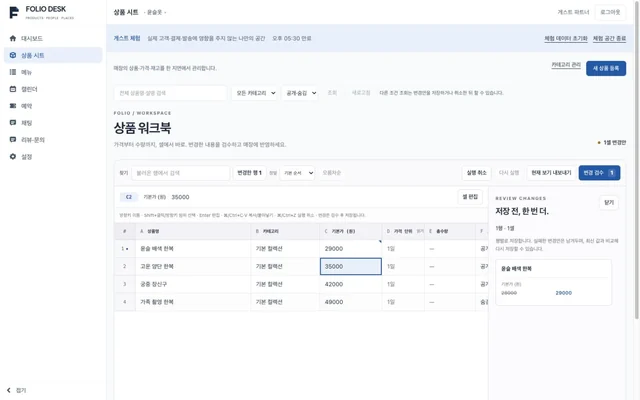Open the 카테고리 관리 link
640x400 pixels.
click(x=566, y=65)
